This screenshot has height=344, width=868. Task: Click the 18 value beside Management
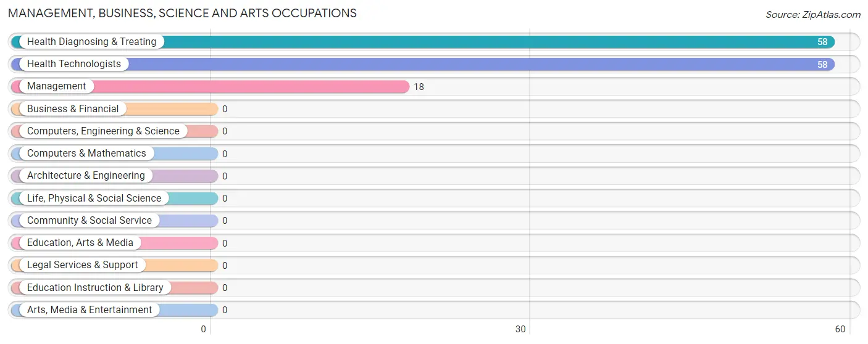[x=419, y=87]
